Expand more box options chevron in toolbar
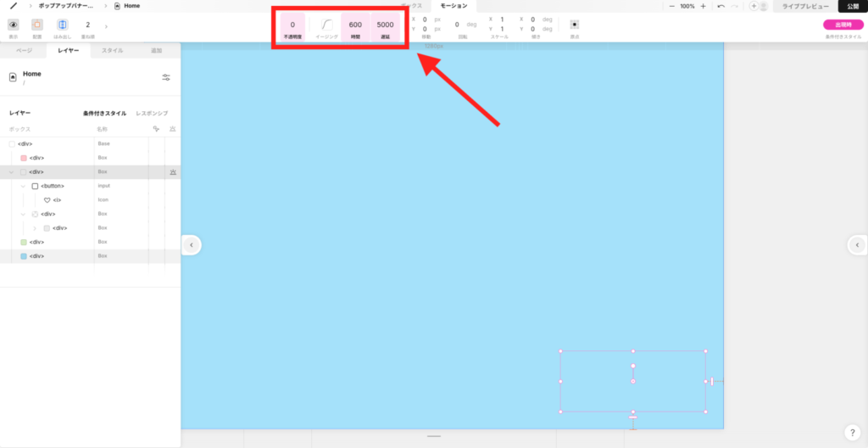 (106, 26)
